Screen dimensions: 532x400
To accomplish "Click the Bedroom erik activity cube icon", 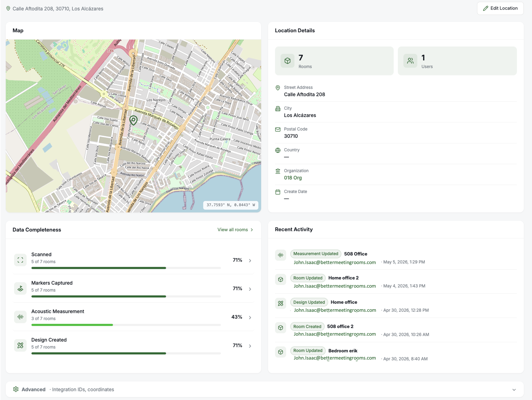I will 280,352.
